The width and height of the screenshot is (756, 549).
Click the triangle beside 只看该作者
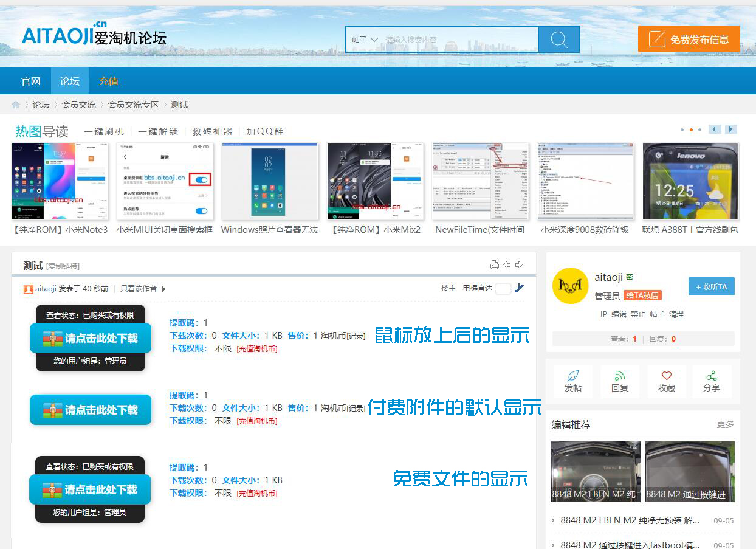click(x=163, y=289)
